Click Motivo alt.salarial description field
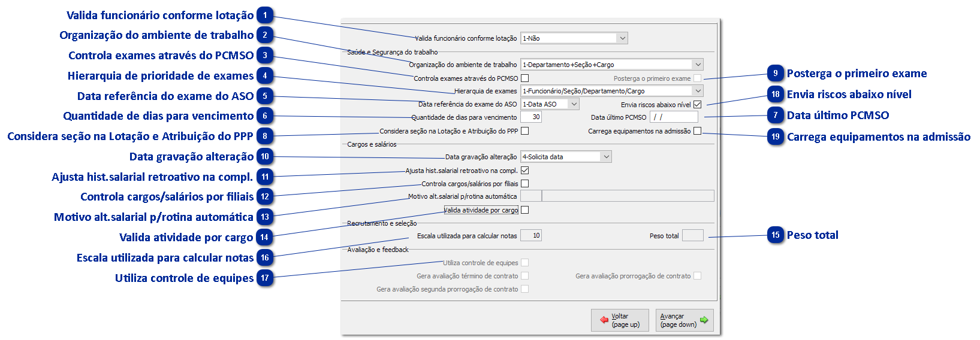This screenshot has width=980, height=340. (x=628, y=196)
